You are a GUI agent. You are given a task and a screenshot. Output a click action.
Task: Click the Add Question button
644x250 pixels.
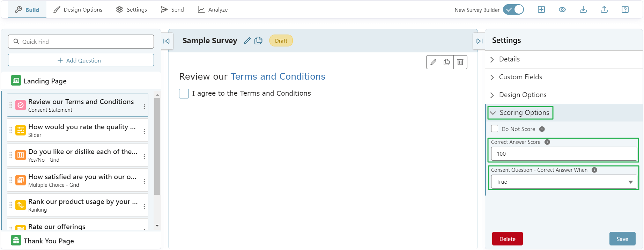pyautogui.click(x=81, y=60)
